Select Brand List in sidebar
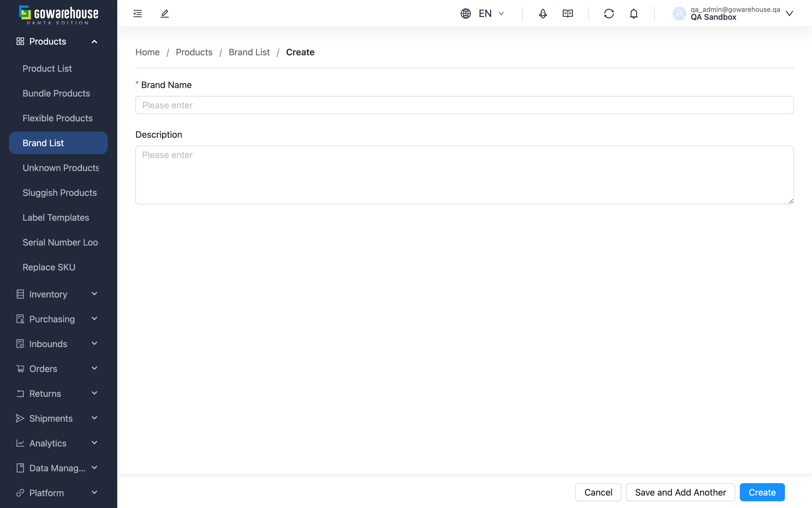This screenshot has width=812, height=508. tap(58, 143)
